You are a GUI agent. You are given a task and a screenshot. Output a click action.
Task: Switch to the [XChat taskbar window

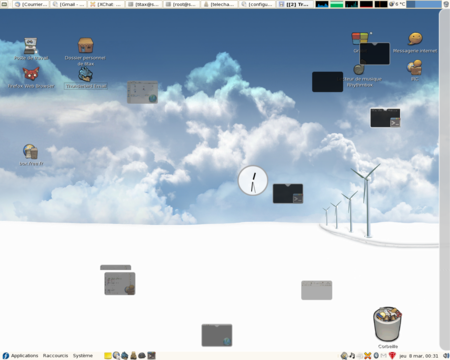tap(106, 4)
